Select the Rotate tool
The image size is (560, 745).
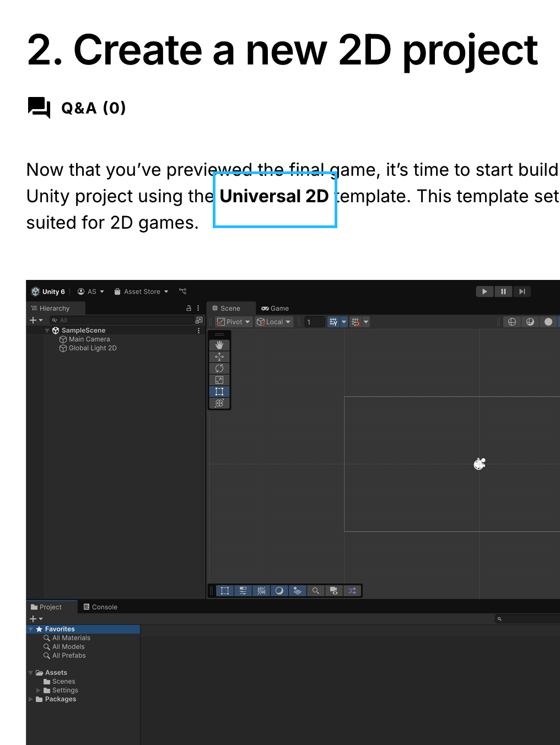tap(219, 368)
